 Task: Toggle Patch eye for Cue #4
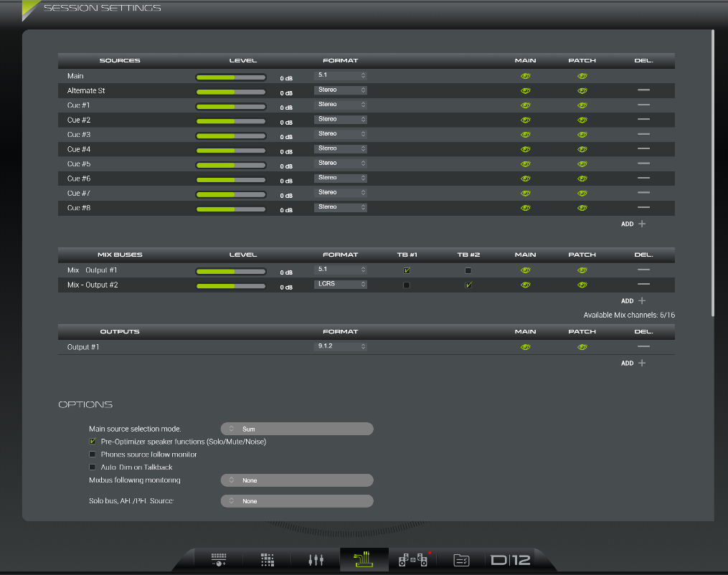[582, 149]
